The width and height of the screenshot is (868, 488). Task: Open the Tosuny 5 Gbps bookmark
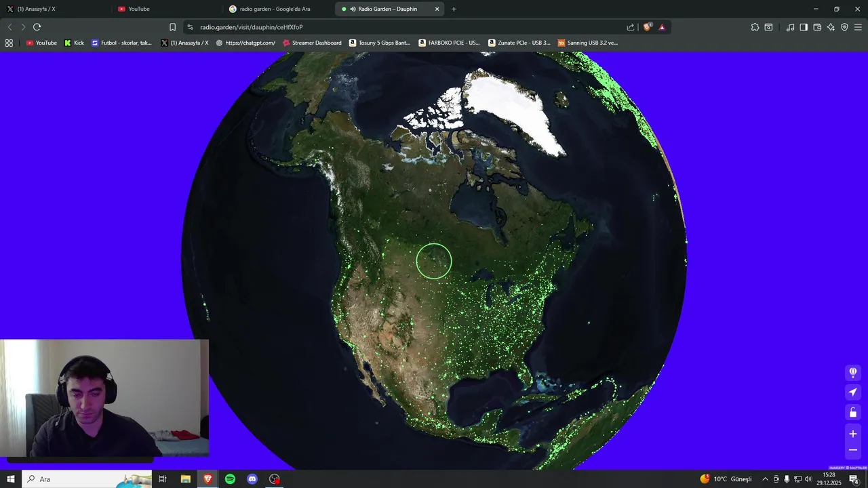click(380, 43)
